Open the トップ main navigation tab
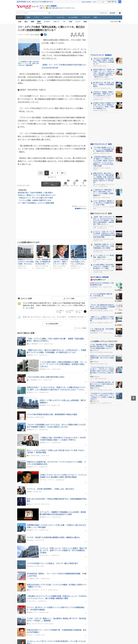The image size is (138, 644). point(20,17)
